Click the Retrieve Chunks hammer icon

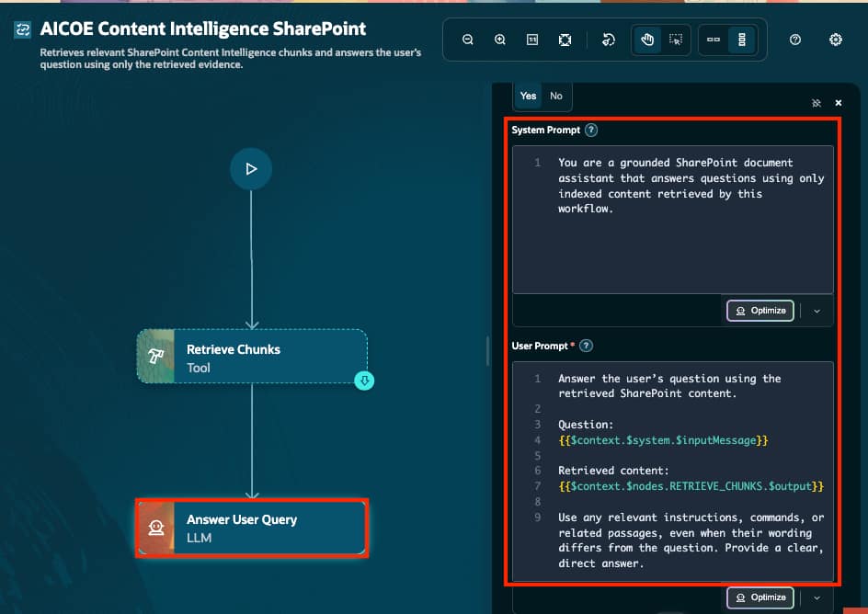point(155,357)
